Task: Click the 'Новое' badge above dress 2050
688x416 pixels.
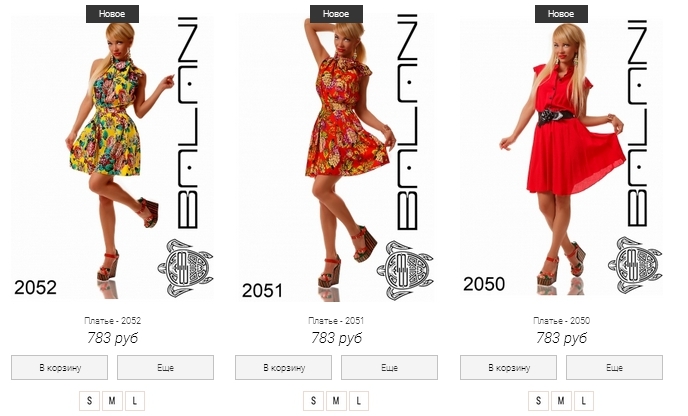Action: coord(561,14)
